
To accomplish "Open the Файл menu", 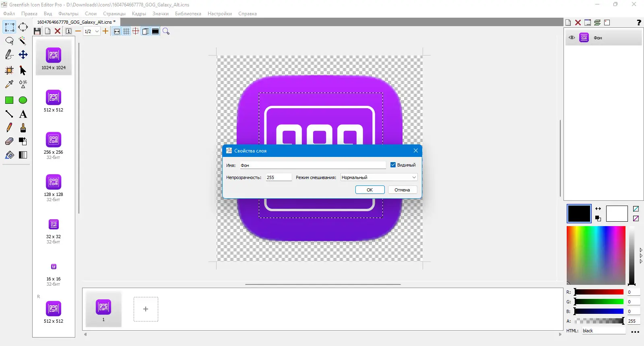I will [9, 14].
